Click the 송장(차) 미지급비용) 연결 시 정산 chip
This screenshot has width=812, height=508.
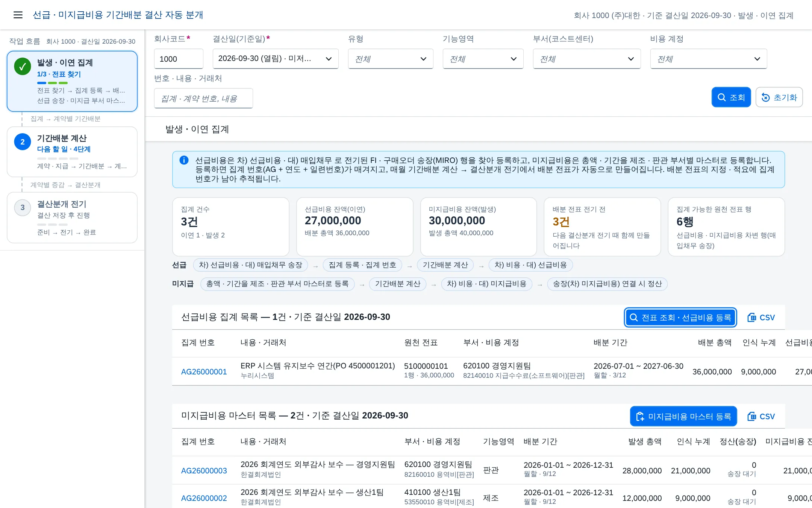click(x=607, y=284)
